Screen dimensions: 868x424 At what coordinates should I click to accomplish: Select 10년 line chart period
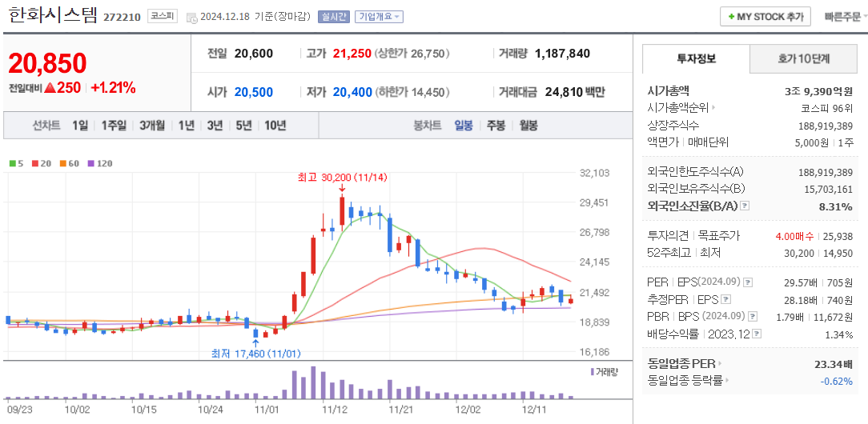tap(275, 126)
